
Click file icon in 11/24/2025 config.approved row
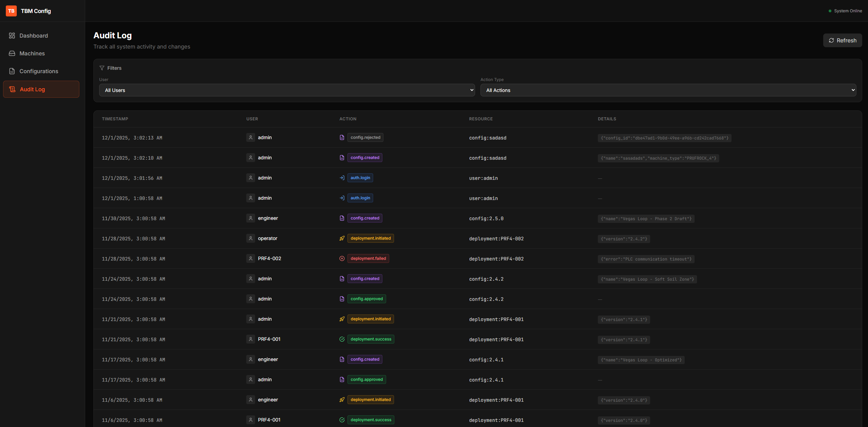(x=342, y=299)
